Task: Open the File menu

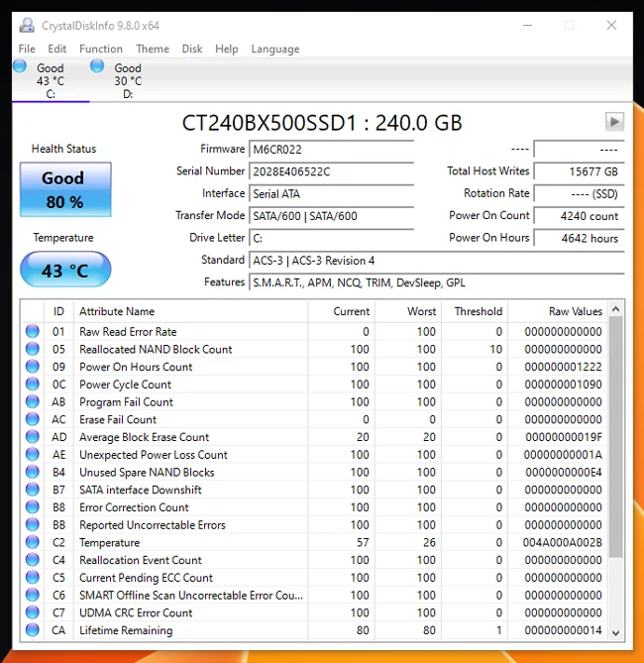Action: (x=27, y=49)
